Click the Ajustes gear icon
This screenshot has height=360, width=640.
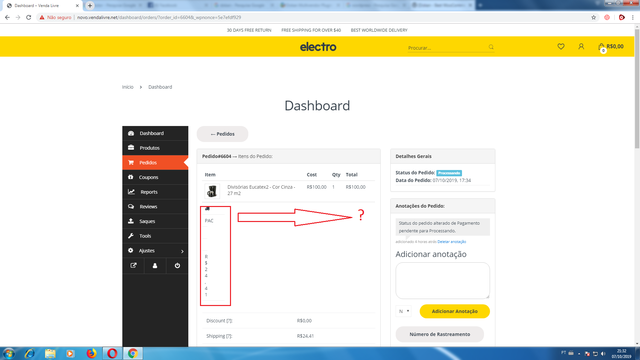(131, 251)
